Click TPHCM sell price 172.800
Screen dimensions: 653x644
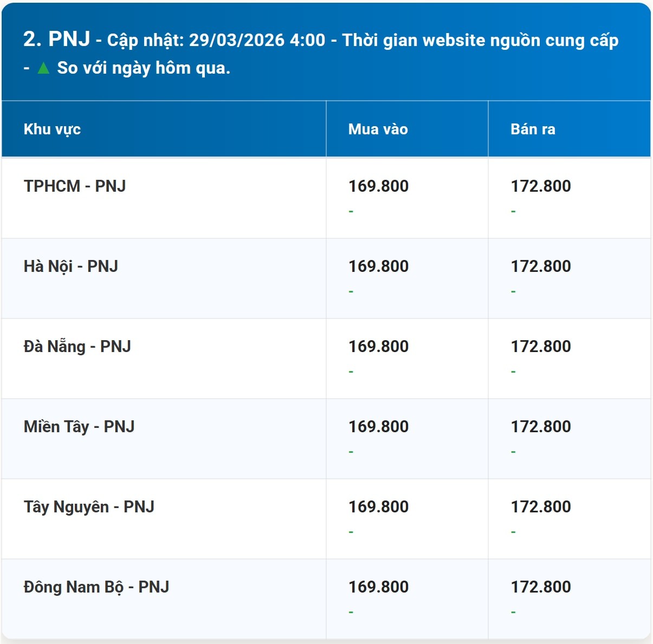pyautogui.click(x=540, y=186)
